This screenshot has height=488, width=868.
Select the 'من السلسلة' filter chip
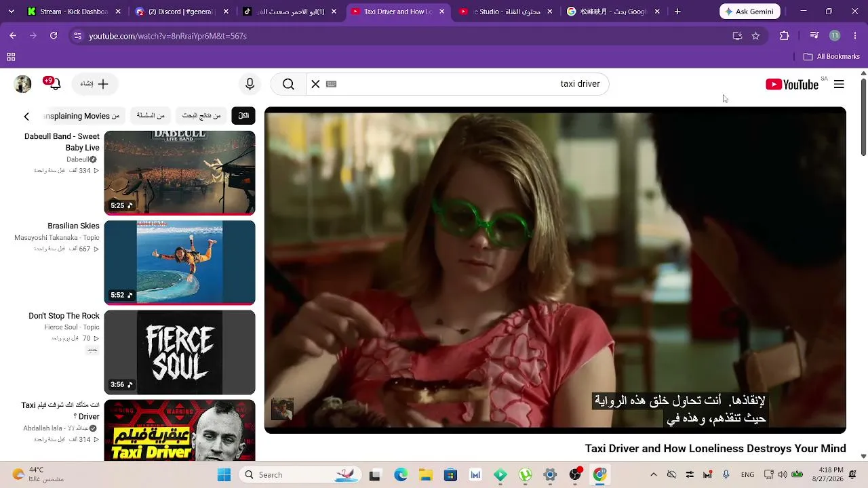click(151, 116)
